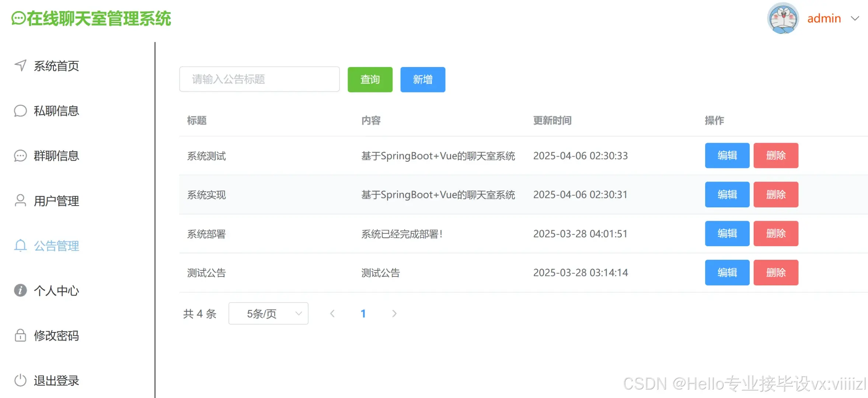Open the 私聊信息 menu item
Image resolution: width=868 pixels, height=398 pixels.
[x=56, y=111]
